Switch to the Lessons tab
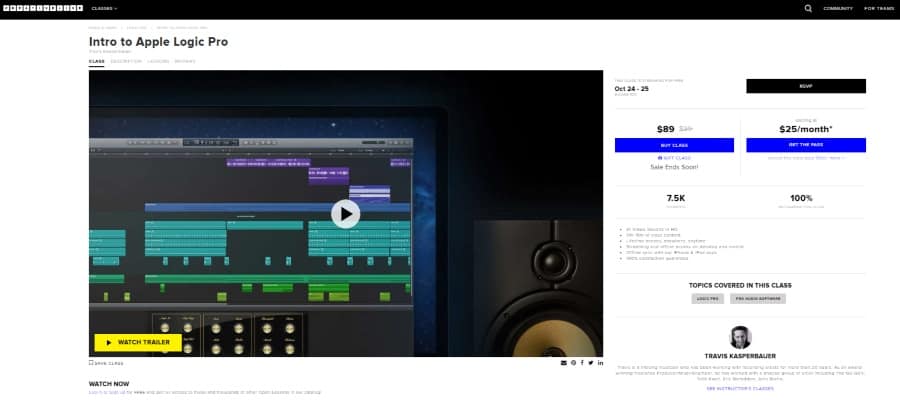 click(158, 61)
